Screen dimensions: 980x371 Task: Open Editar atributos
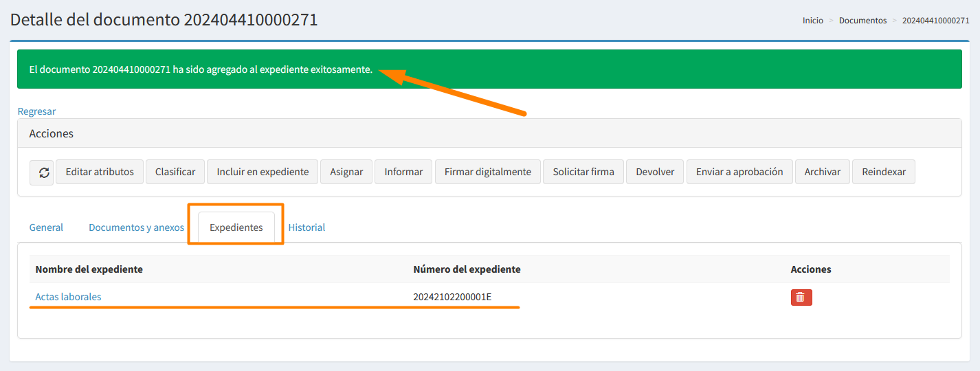100,172
